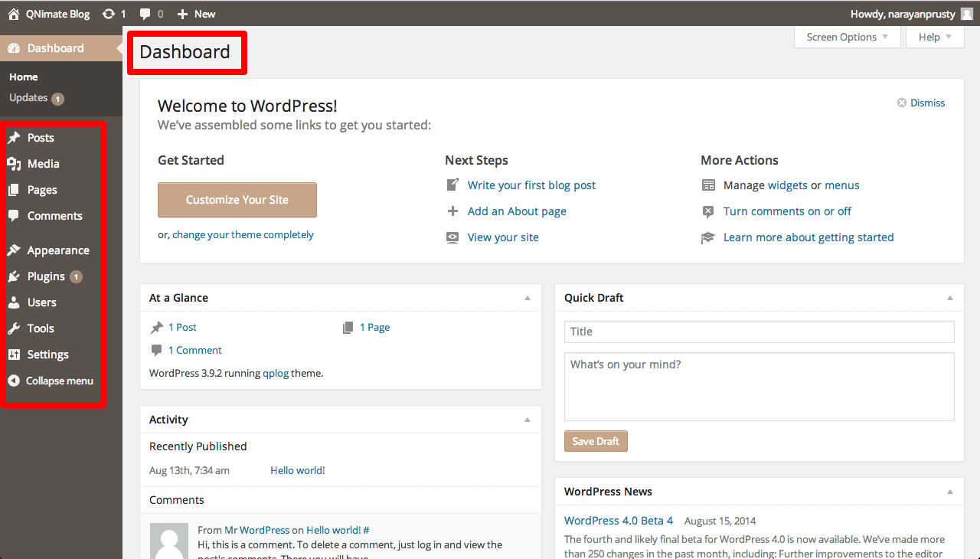Click the screen icon beside View your site
Image resolution: width=980 pixels, height=559 pixels.
click(x=452, y=237)
